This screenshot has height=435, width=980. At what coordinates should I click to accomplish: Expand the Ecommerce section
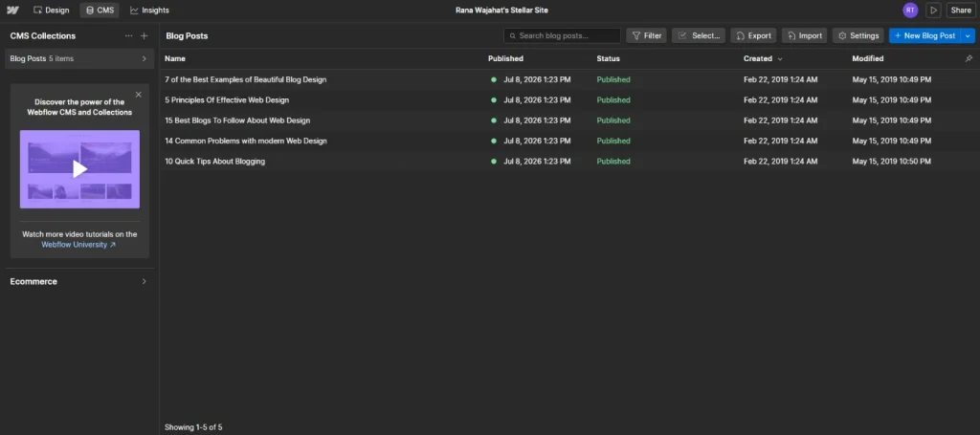[79, 281]
